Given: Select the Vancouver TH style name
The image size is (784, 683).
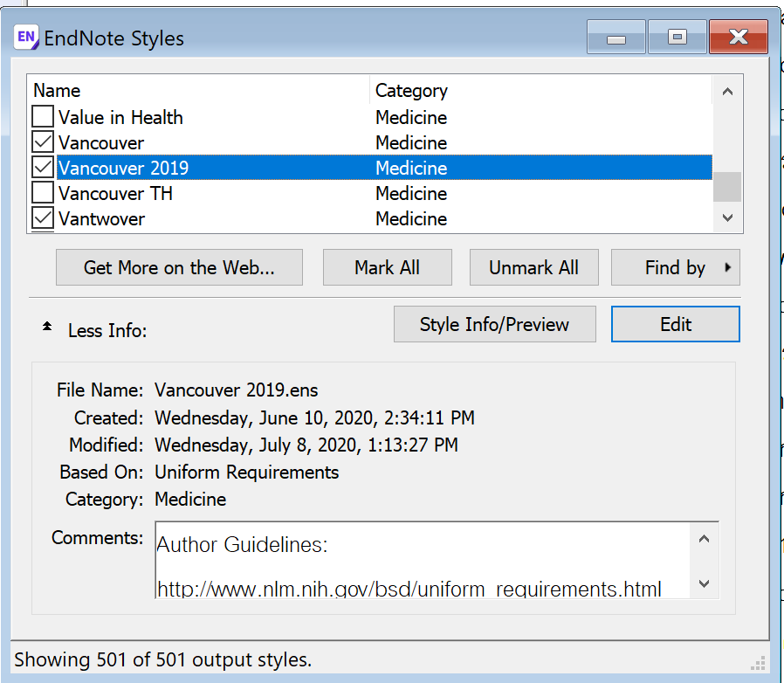Looking at the screenshot, I should click(115, 194).
